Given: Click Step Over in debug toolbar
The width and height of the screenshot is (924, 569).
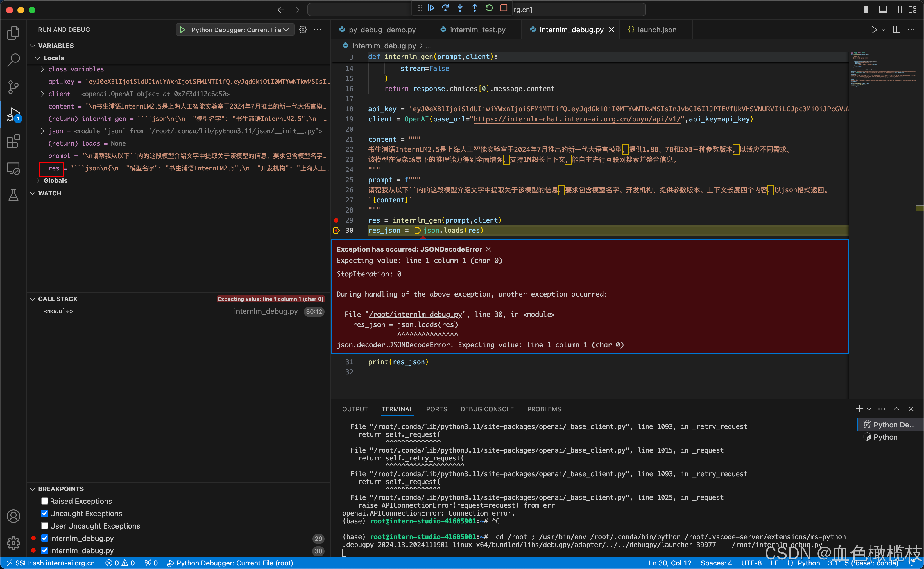Looking at the screenshot, I should pos(445,8).
